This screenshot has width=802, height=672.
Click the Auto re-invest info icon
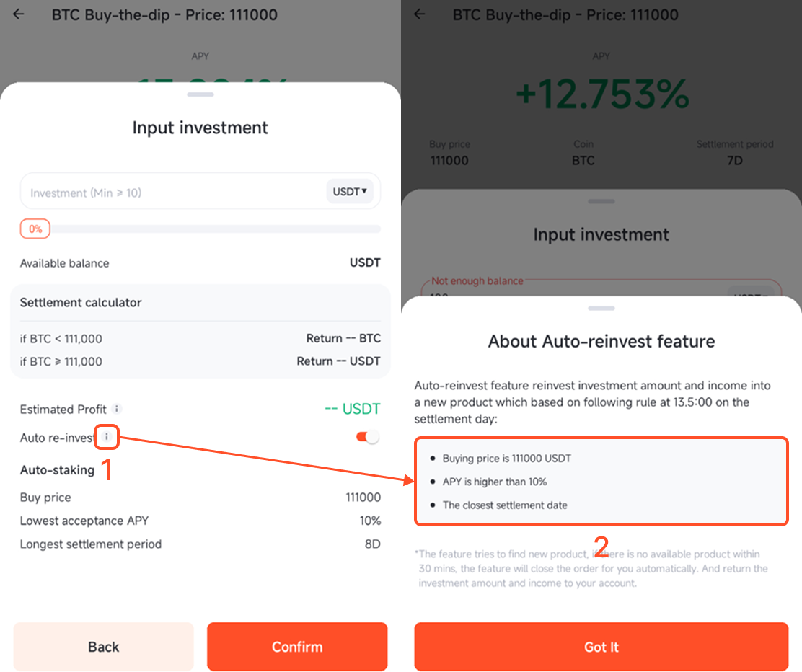tap(106, 436)
